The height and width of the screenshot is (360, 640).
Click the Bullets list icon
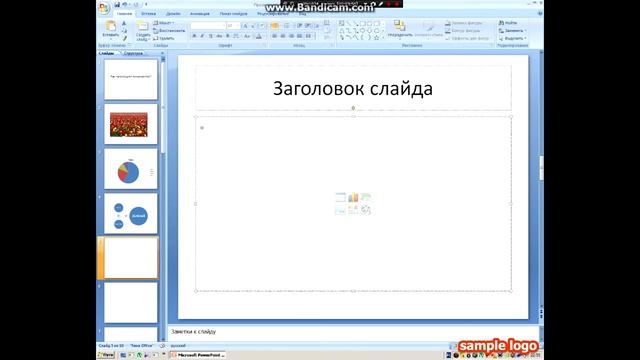point(275,26)
